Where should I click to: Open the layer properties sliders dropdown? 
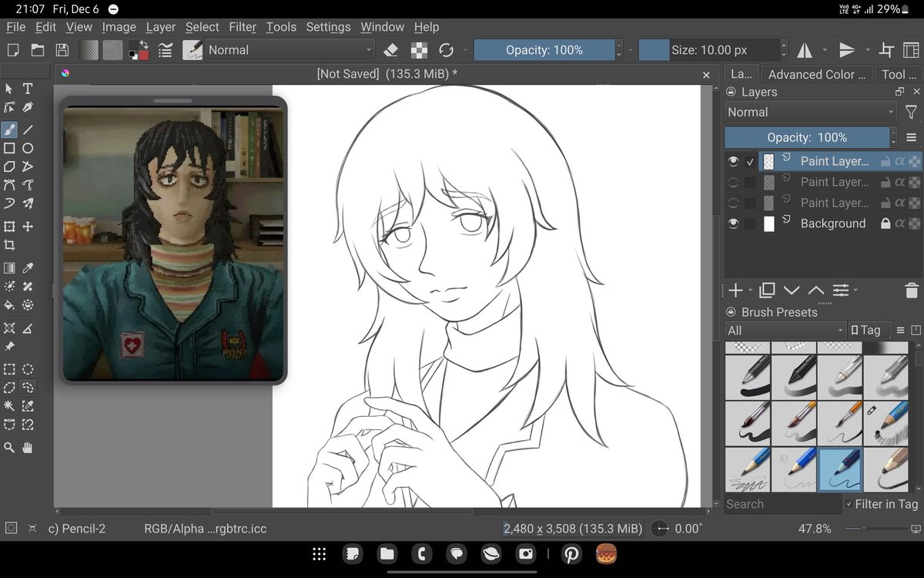844,291
